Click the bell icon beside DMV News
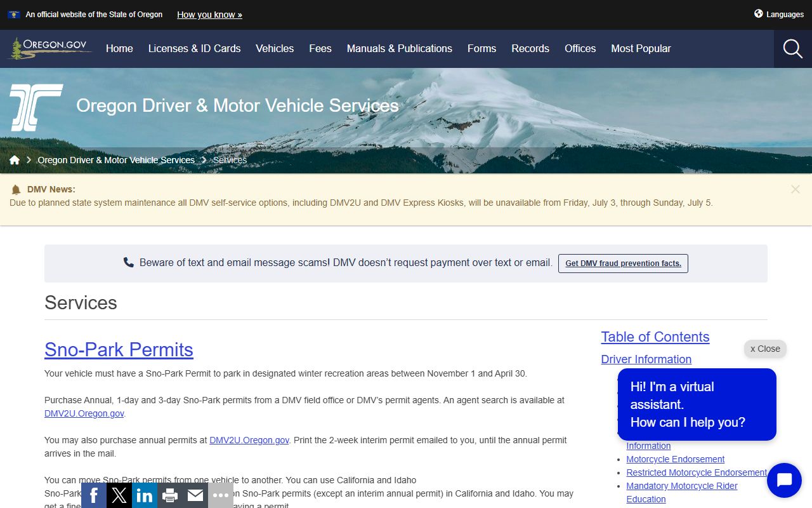Screen dimensions: 812x508 click(16, 190)
